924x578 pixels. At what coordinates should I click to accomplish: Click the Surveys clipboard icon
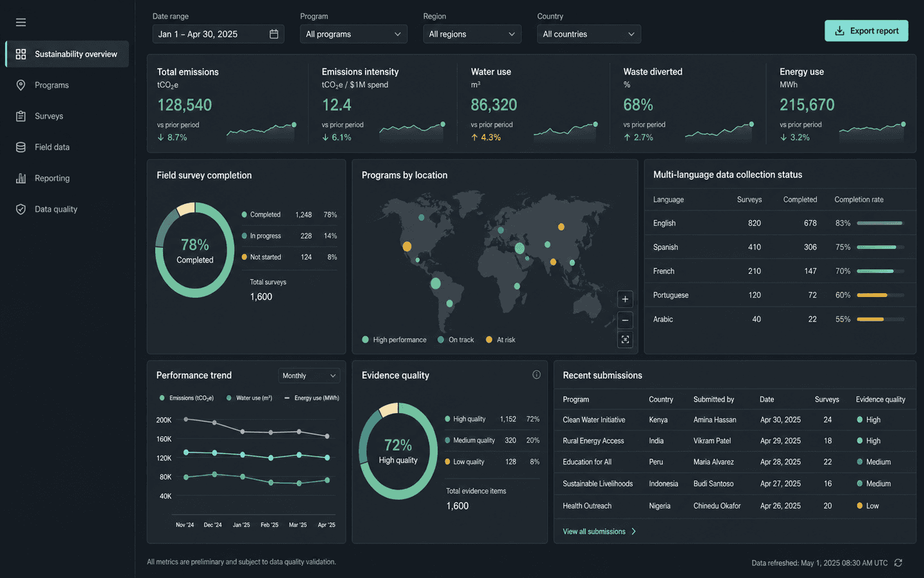21,116
